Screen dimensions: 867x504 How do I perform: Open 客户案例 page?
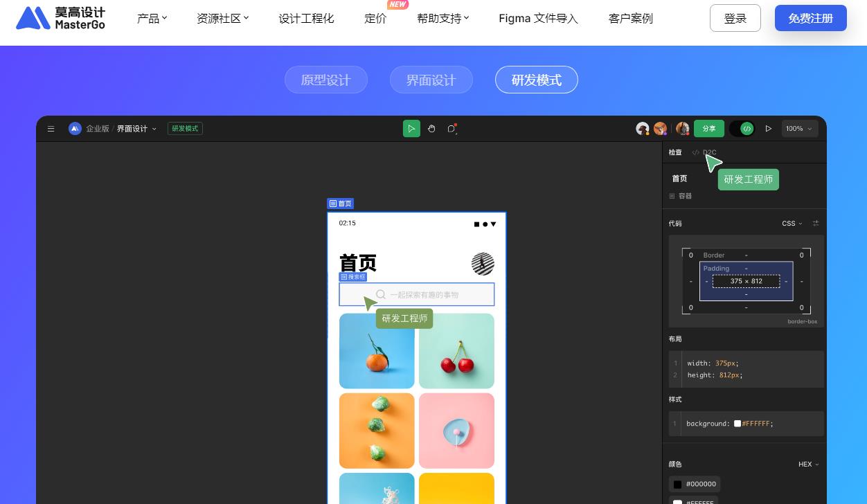click(630, 18)
